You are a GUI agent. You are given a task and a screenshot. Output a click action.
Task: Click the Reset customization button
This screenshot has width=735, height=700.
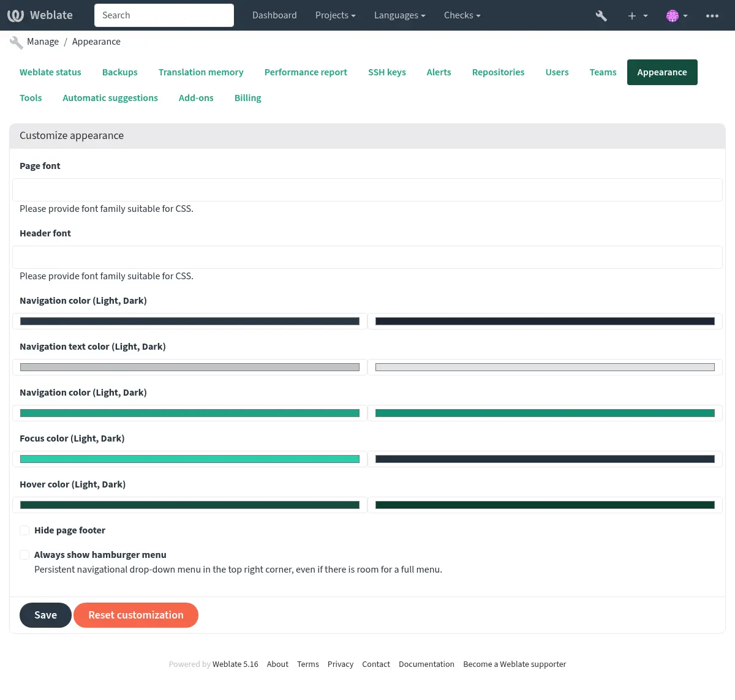click(136, 615)
